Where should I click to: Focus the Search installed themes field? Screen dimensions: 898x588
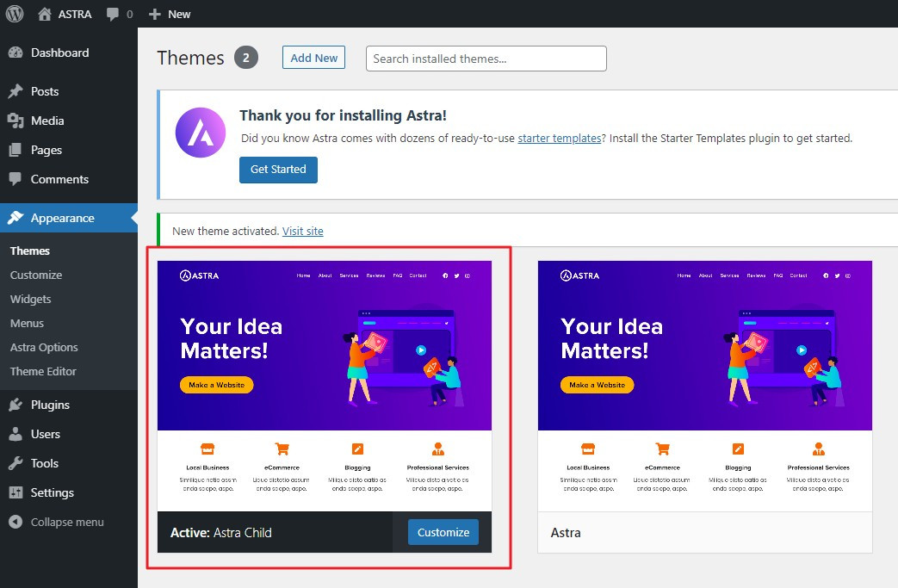pos(486,59)
